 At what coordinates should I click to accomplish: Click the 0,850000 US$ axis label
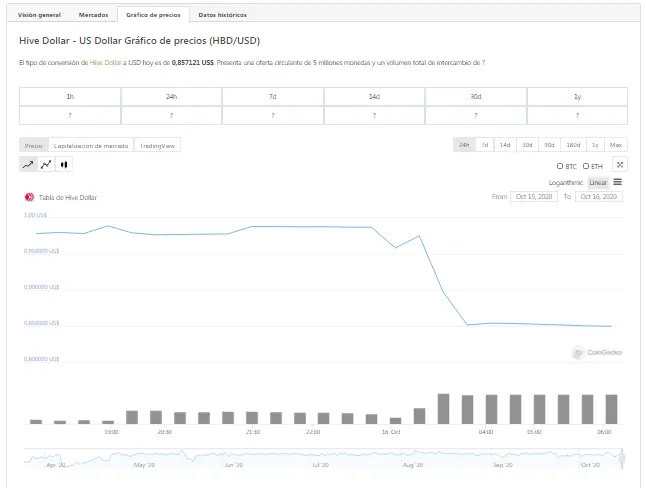click(x=41, y=323)
